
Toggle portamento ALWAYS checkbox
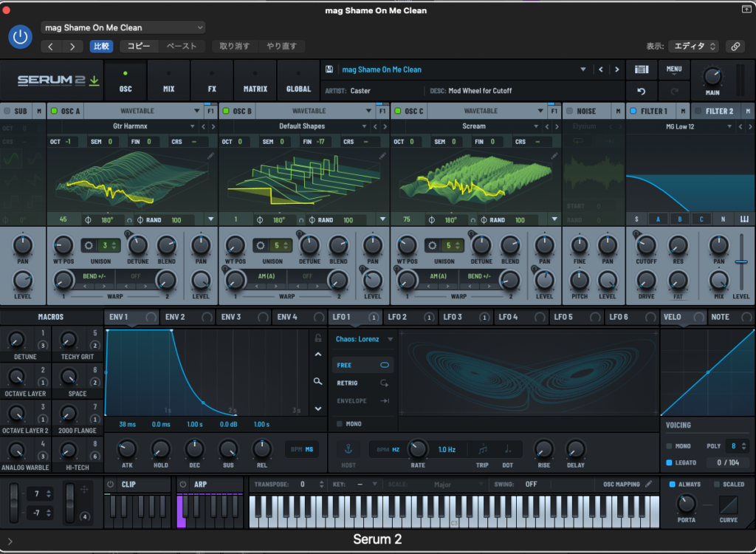click(672, 484)
